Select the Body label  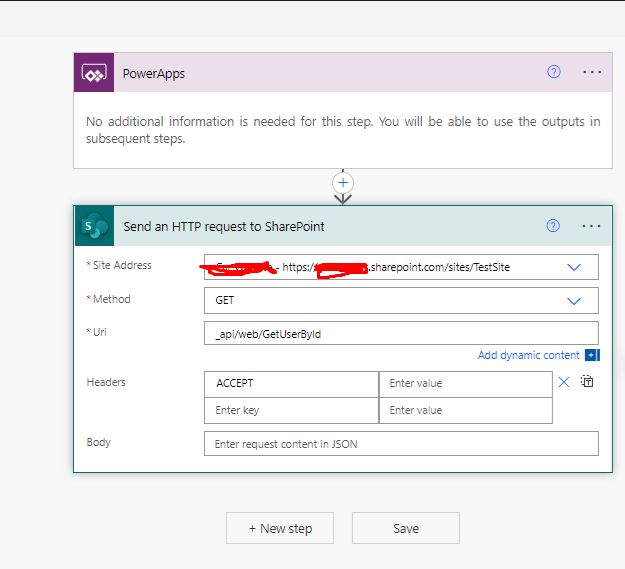(98, 442)
